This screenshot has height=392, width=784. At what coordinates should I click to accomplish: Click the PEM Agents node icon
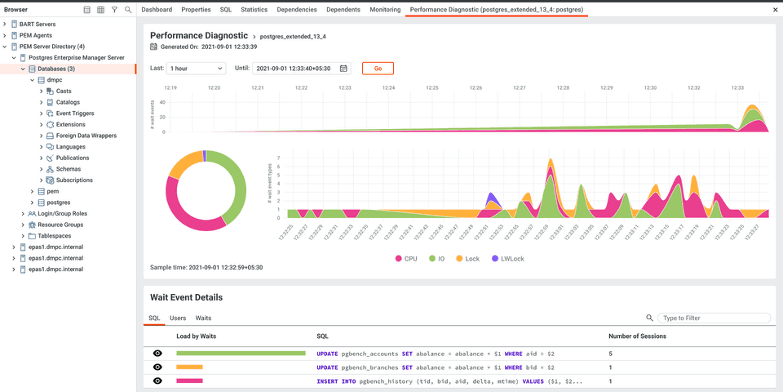click(14, 36)
